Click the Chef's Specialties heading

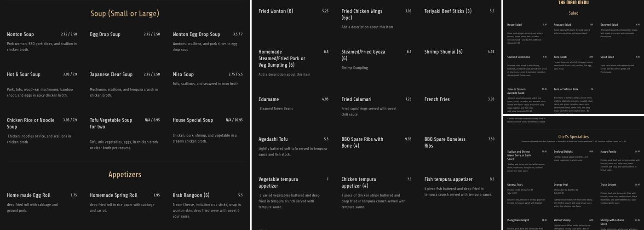tap(573, 137)
